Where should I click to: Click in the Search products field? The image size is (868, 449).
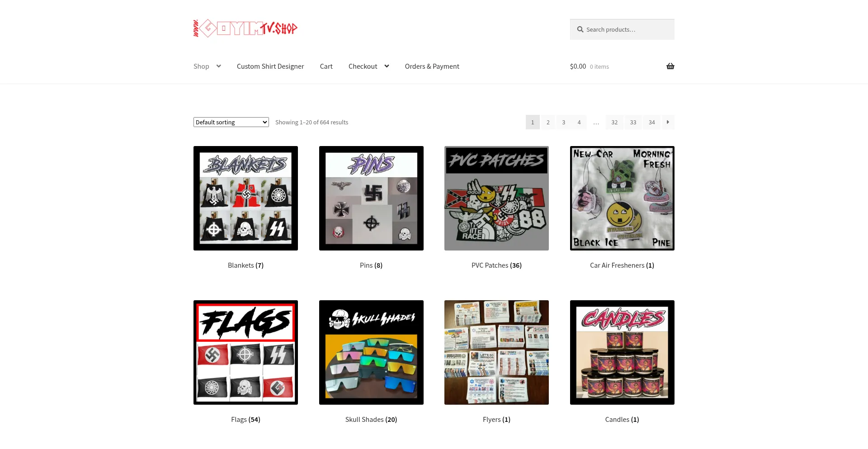click(x=622, y=29)
